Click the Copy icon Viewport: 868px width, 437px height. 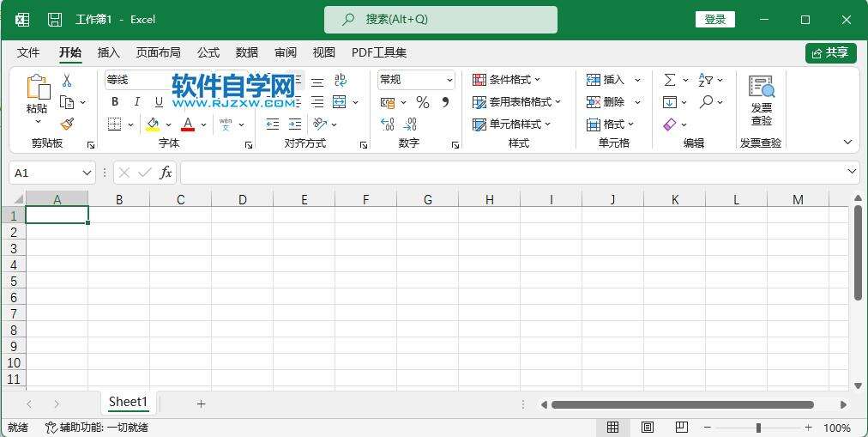click(67, 102)
